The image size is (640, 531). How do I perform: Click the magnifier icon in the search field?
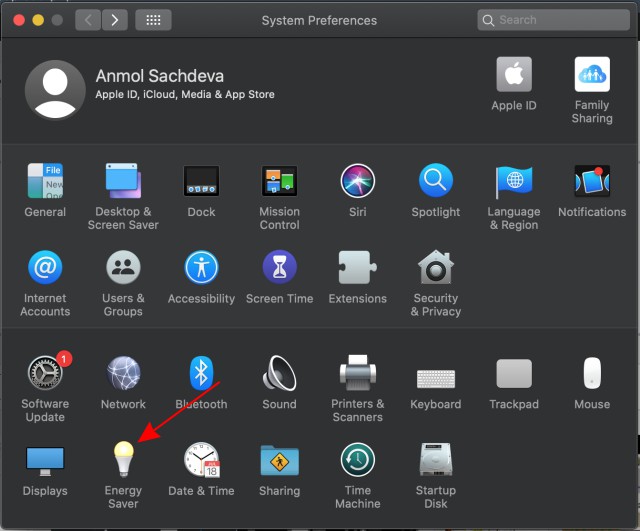488,20
